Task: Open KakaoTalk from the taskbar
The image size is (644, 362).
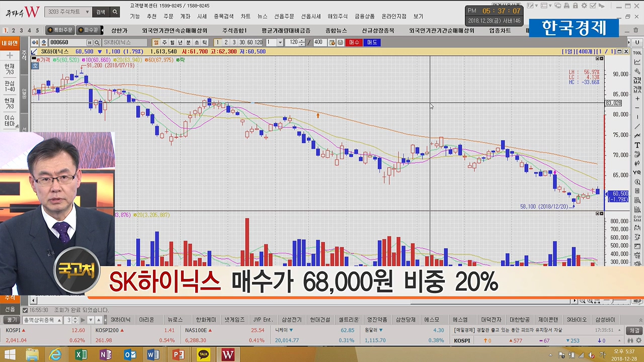Action: click(203, 354)
